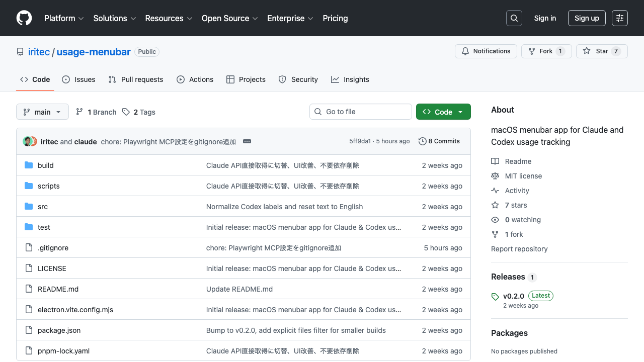Click the tag icon next to v0.2.0

click(495, 296)
